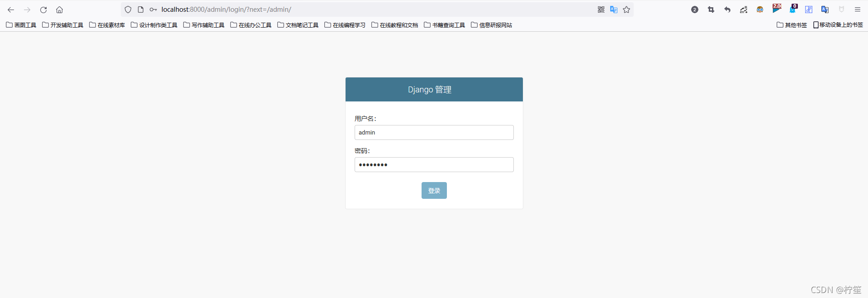The image size is (868, 298).
Task: Click the 登录 login button
Action: (434, 191)
